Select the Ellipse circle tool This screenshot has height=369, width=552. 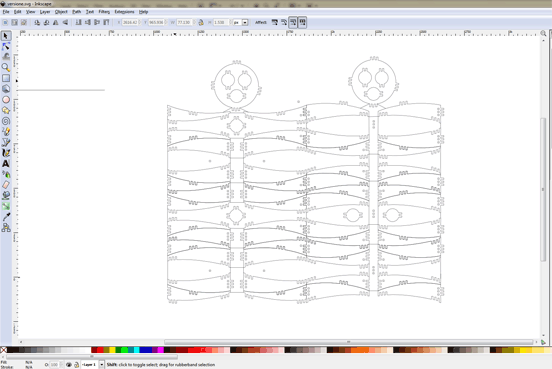[6, 100]
